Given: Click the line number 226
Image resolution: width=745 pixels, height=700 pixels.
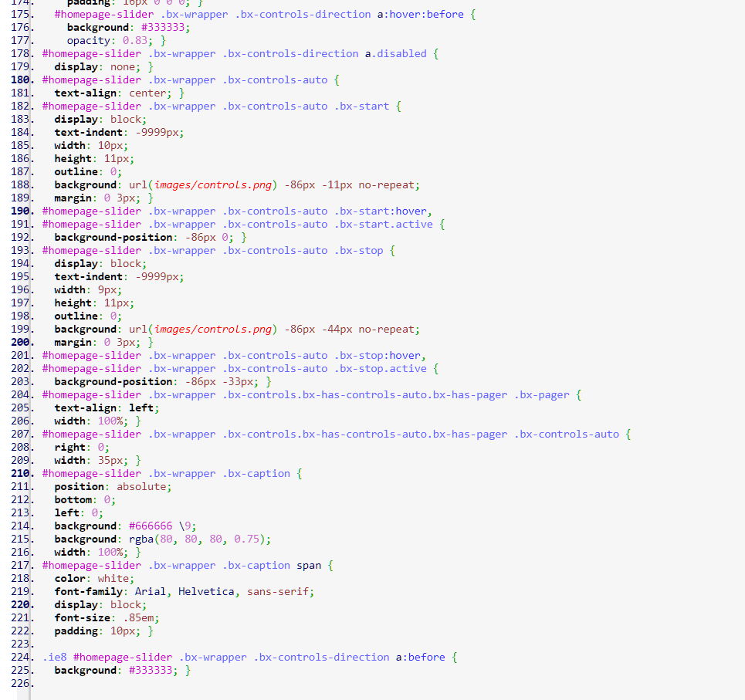Looking at the screenshot, I should [x=22, y=683].
